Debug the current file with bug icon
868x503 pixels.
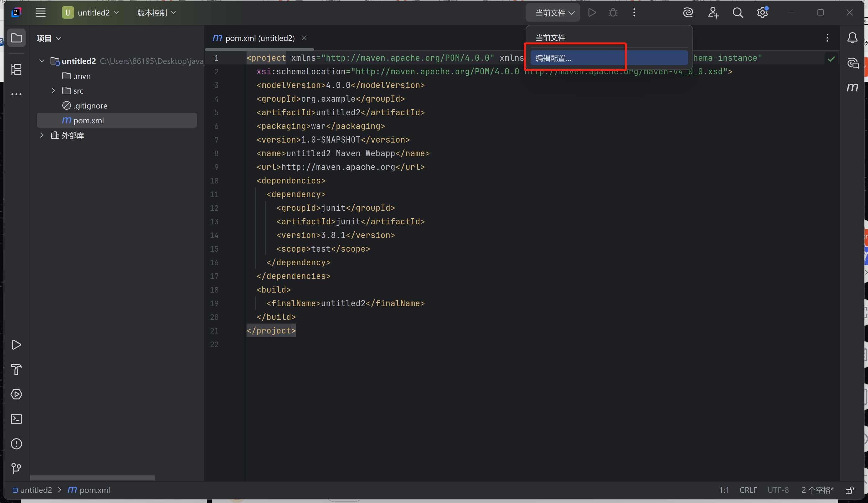pos(613,13)
